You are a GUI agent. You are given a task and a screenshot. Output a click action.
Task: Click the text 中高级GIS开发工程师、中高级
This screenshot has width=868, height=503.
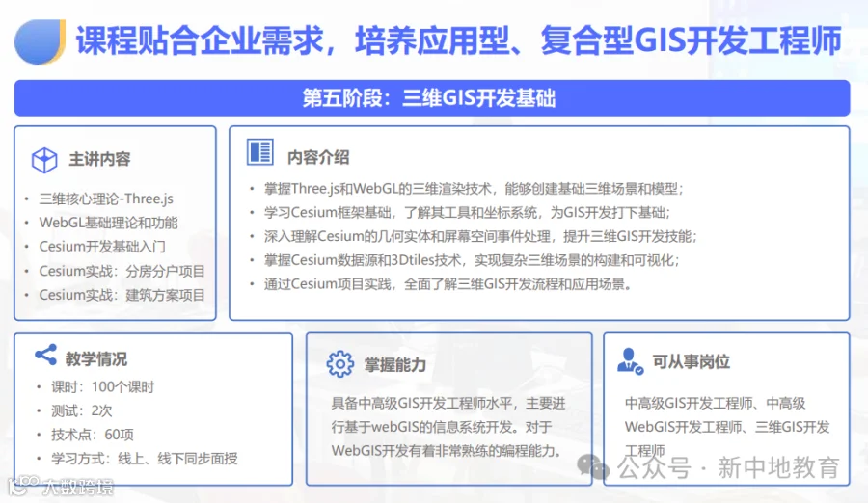click(x=716, y=403)
